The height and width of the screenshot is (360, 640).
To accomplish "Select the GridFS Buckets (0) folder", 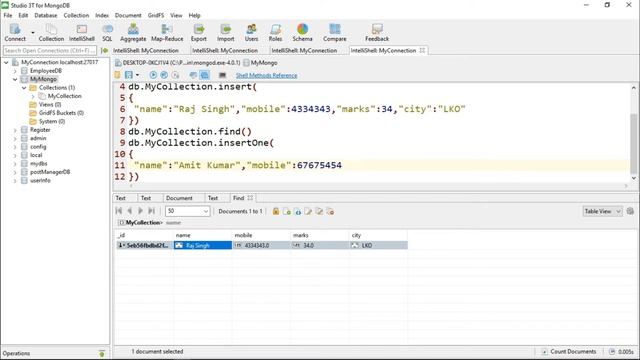I will point(61,113).
